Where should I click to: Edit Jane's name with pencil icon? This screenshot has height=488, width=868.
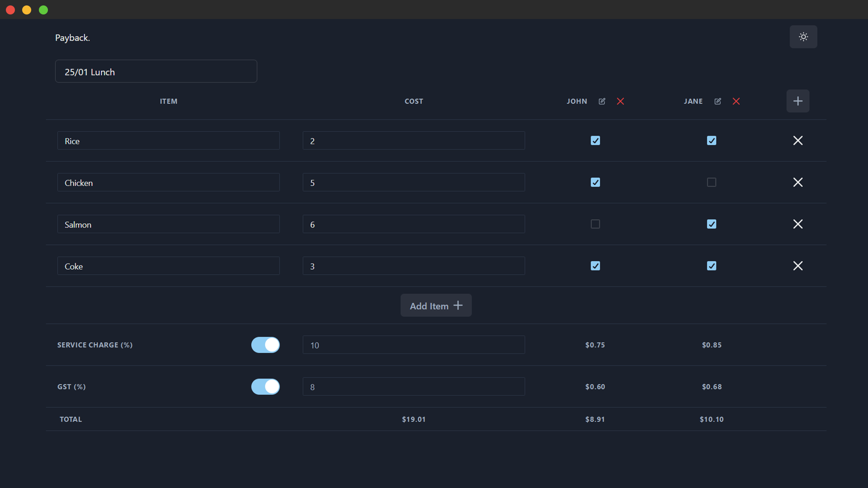coord(717,101)
